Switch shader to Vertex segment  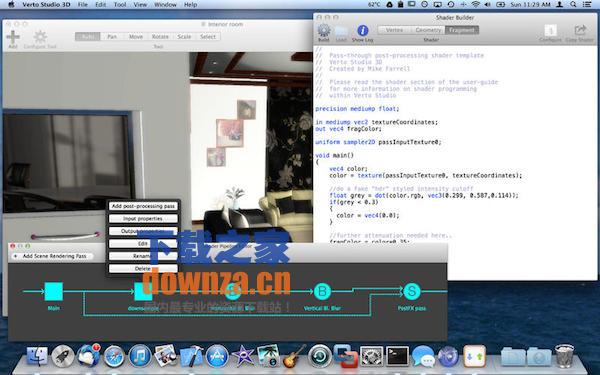[x=394, y=30]
